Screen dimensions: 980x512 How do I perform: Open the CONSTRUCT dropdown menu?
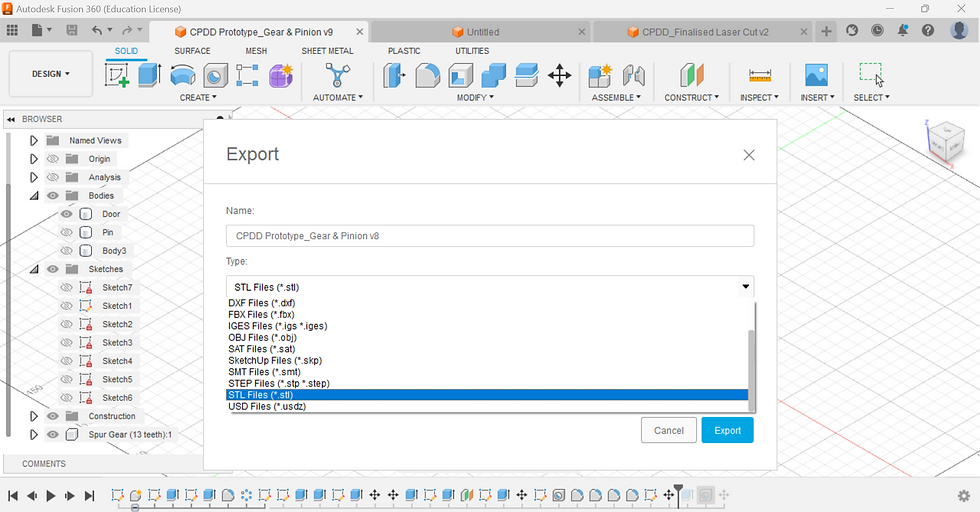691,98
